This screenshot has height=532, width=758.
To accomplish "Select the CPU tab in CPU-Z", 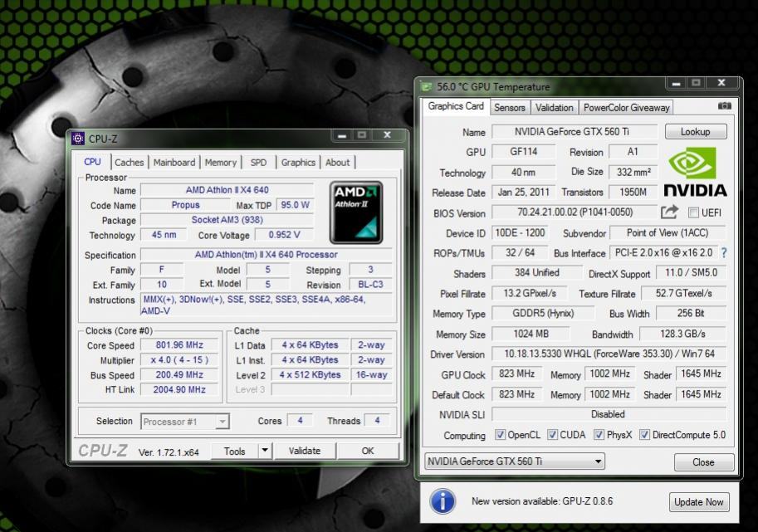I will pyautogui.click(x=92, y=161).
